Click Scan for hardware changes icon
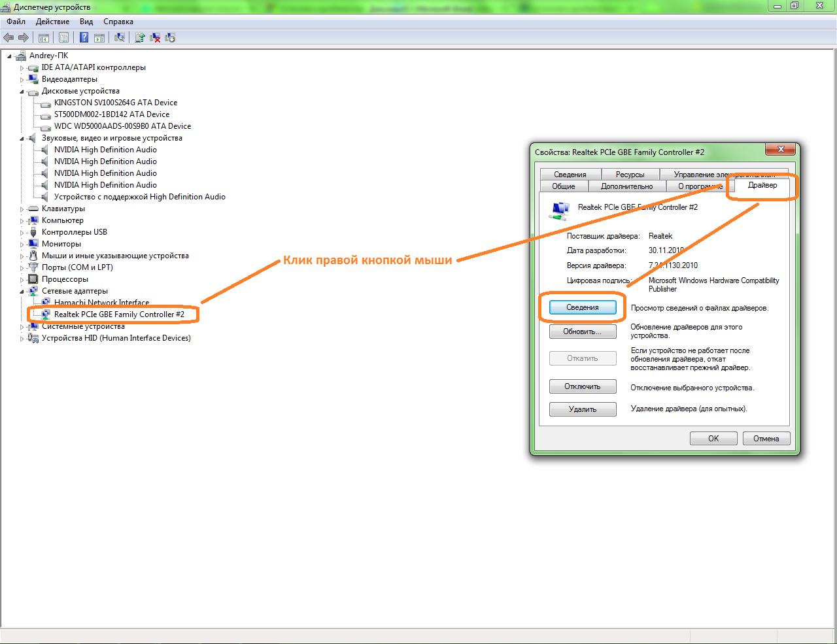 (x=119, y=38)
